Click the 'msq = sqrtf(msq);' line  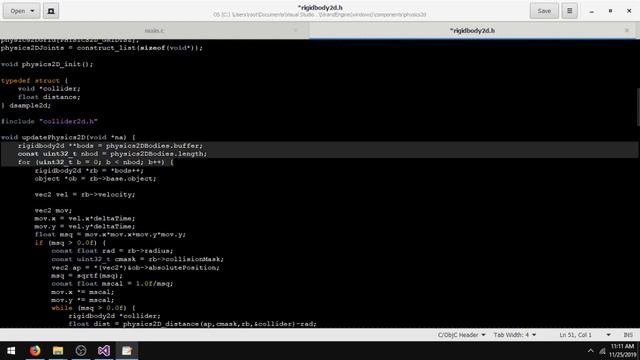pos(87,276)
